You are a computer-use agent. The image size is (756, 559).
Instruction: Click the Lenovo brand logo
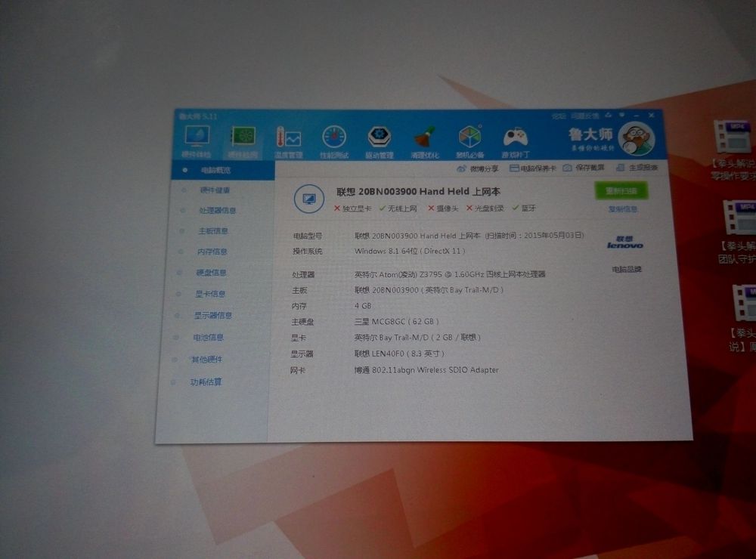click(625, 242)
